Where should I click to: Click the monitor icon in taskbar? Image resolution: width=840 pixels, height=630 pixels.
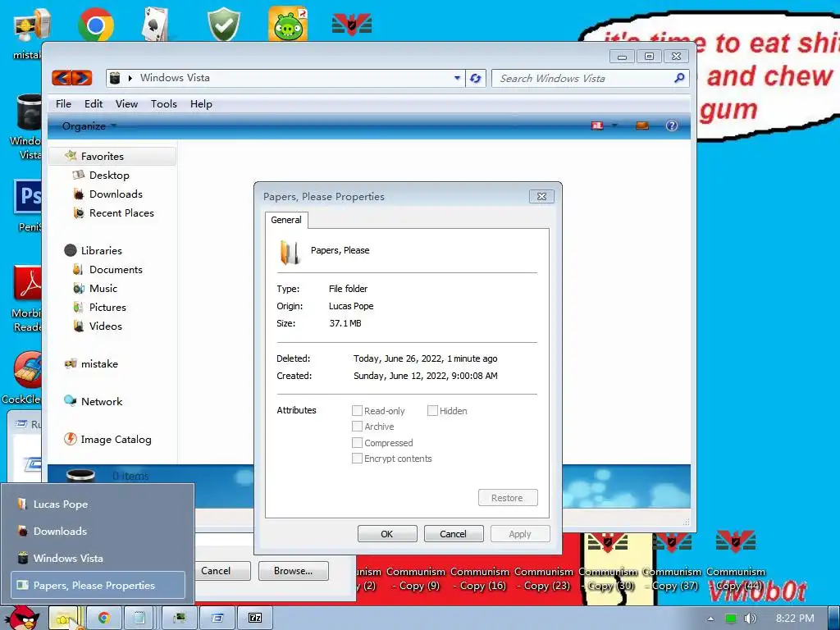pos(180,618)
